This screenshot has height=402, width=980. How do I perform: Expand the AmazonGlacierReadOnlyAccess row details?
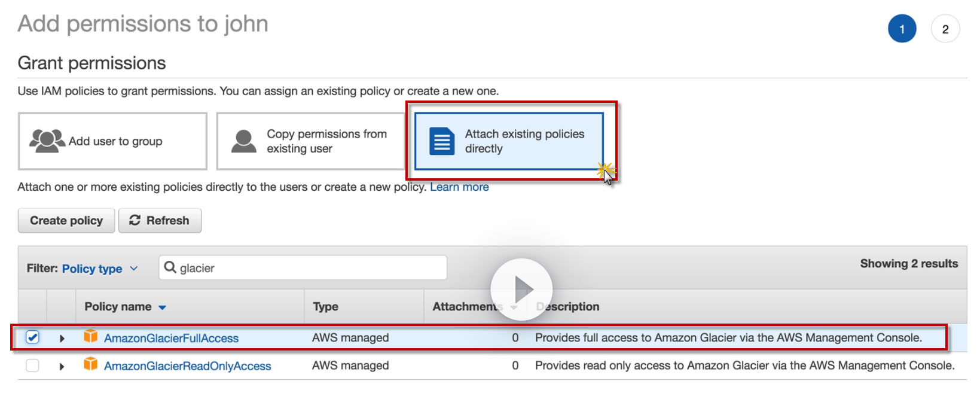[62, 366]
